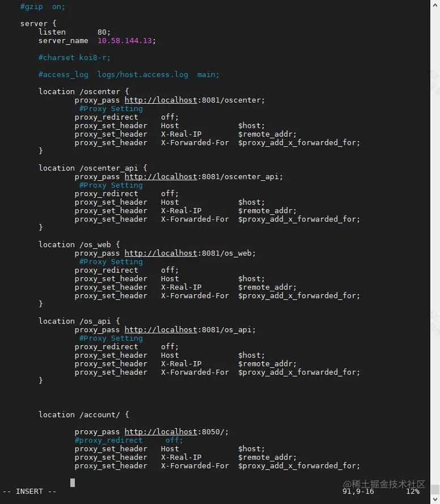
Task: Click the 稀土掘金技术社区 watermark text
Action: tap(384, 484)
